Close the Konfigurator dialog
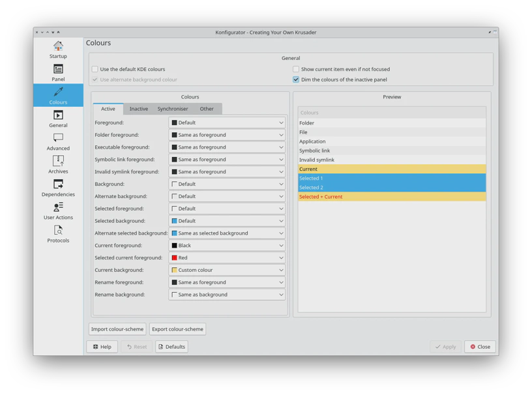Screen dimensions: 532x395 tap(480, 347)
